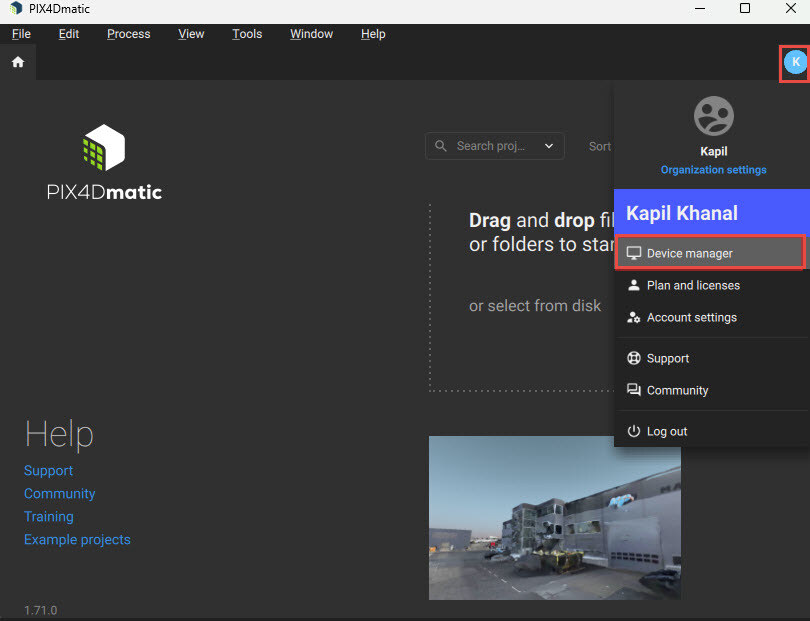
Task: Open Plan and licenses
Action: coord(692,285)
